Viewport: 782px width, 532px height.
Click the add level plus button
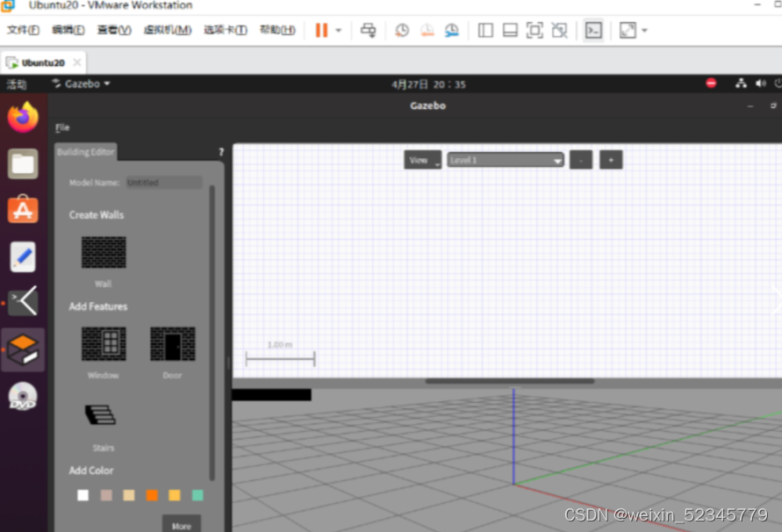(611, 160)
